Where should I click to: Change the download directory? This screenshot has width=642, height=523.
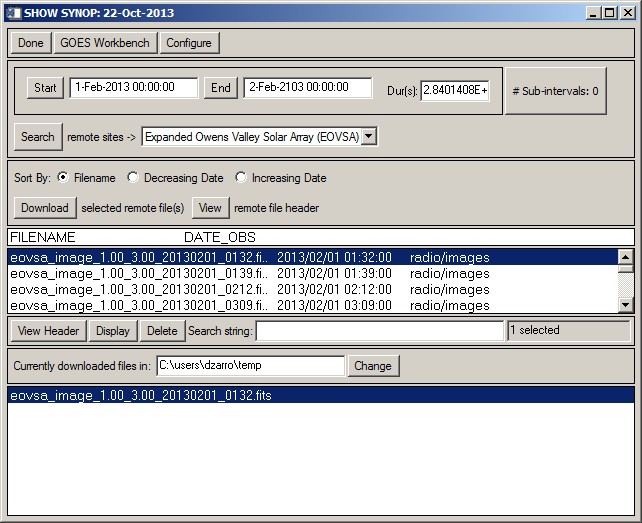coord(372,366)
